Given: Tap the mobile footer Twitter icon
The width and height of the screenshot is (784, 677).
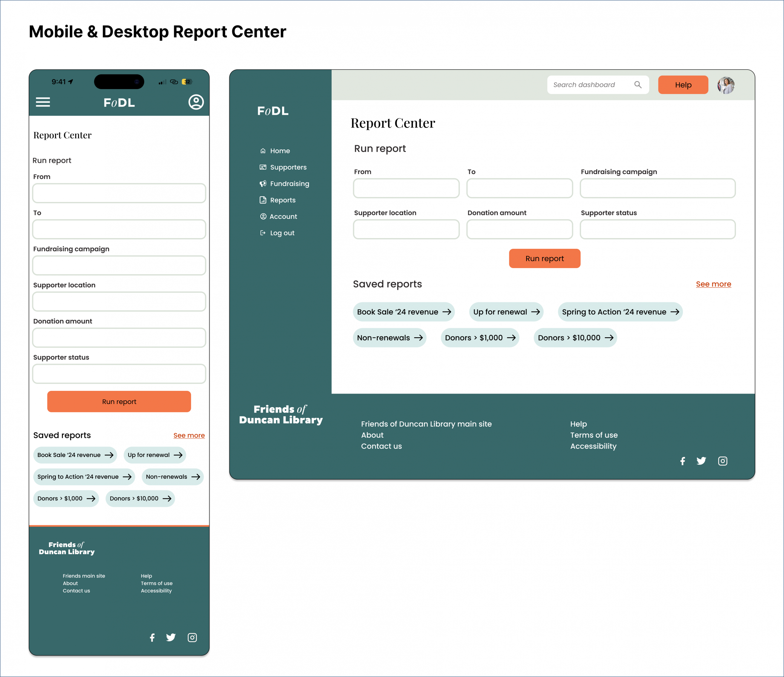Looking at the screenshot, I should coord(171,638).
